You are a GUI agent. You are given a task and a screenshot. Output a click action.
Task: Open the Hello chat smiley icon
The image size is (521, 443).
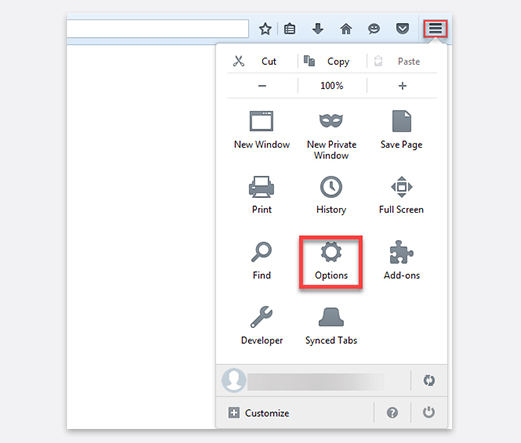374,29
